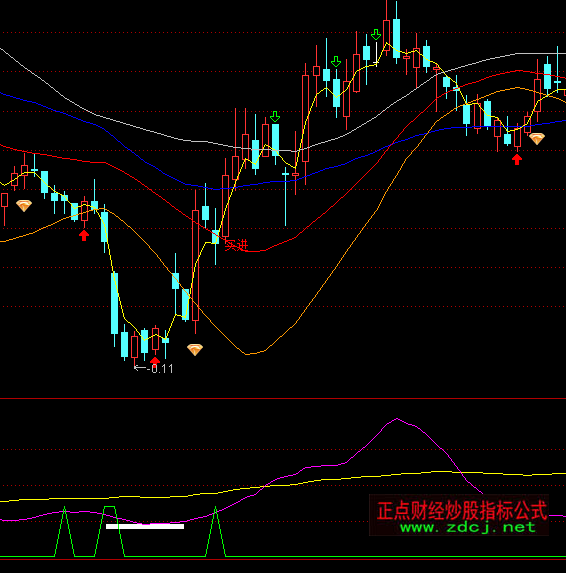Image resolution: width=566 pixels, height=573 pixels.
Task: Click the red 买进 buy label
Action: tap(236, 245)
